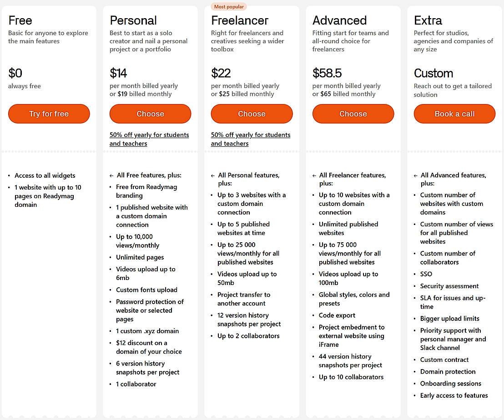The image size is (504, 420).
Task: Click the "Book a call" button
Action: (x=454, y=114)
